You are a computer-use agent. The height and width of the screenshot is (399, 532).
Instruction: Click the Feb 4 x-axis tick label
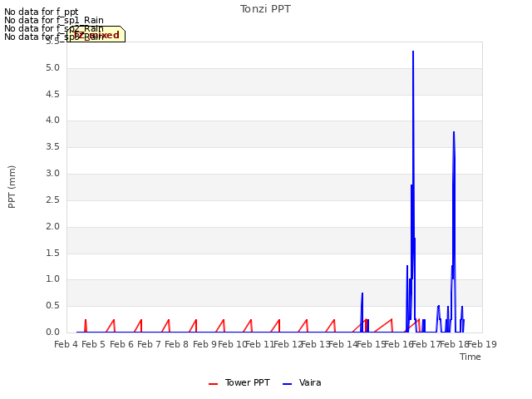click(x=66, y=344)
